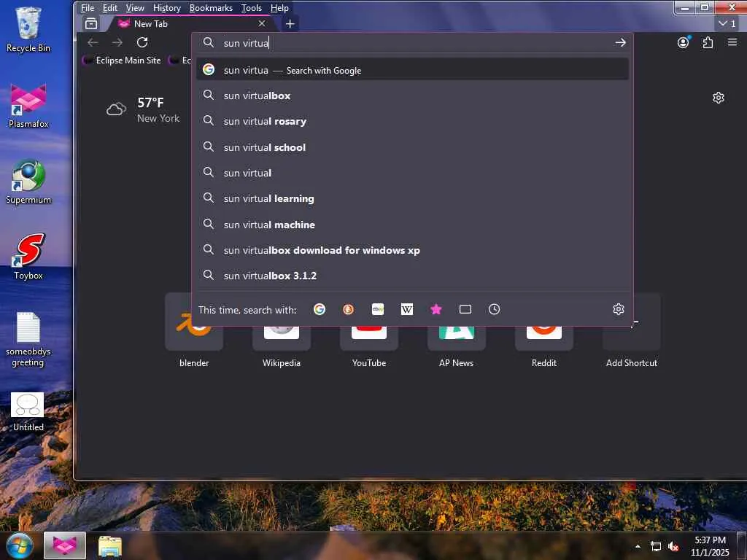Open the account profile icon
This screenshot has width=747, height=560.
pos(683,42)
